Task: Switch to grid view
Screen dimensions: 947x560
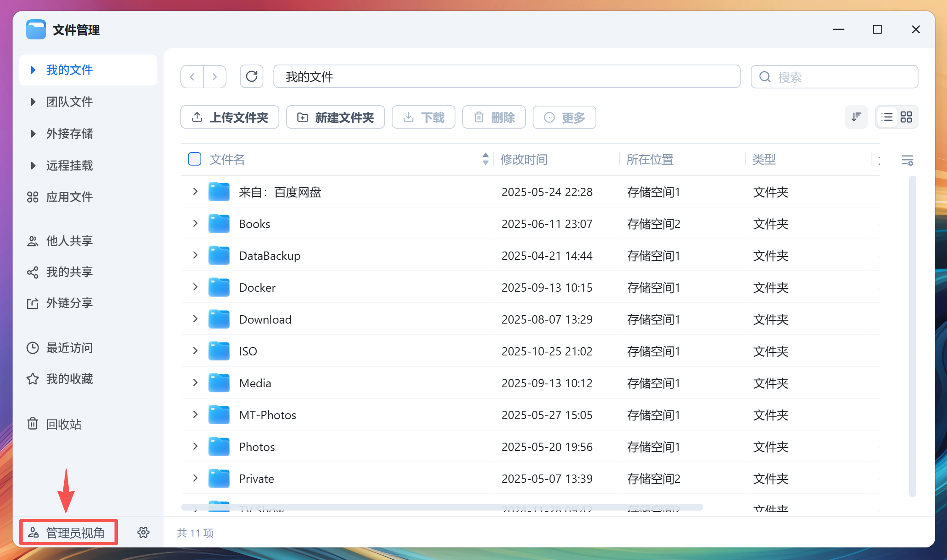Action: (906, 117)
